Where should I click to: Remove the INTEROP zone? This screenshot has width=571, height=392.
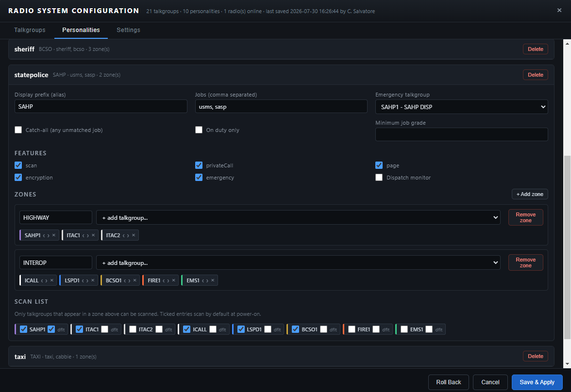525,262
